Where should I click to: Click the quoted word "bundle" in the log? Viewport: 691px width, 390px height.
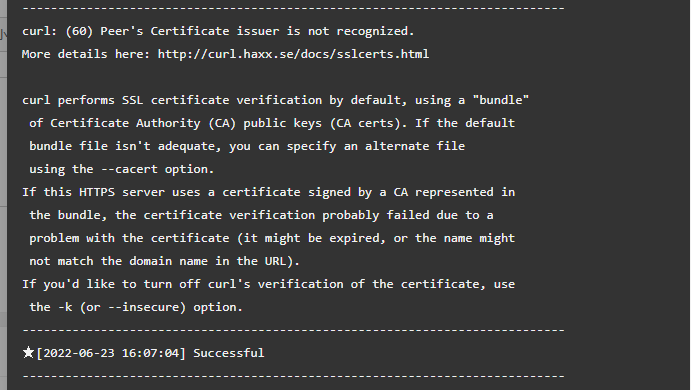pyautogui.click(x=501, y=100)
